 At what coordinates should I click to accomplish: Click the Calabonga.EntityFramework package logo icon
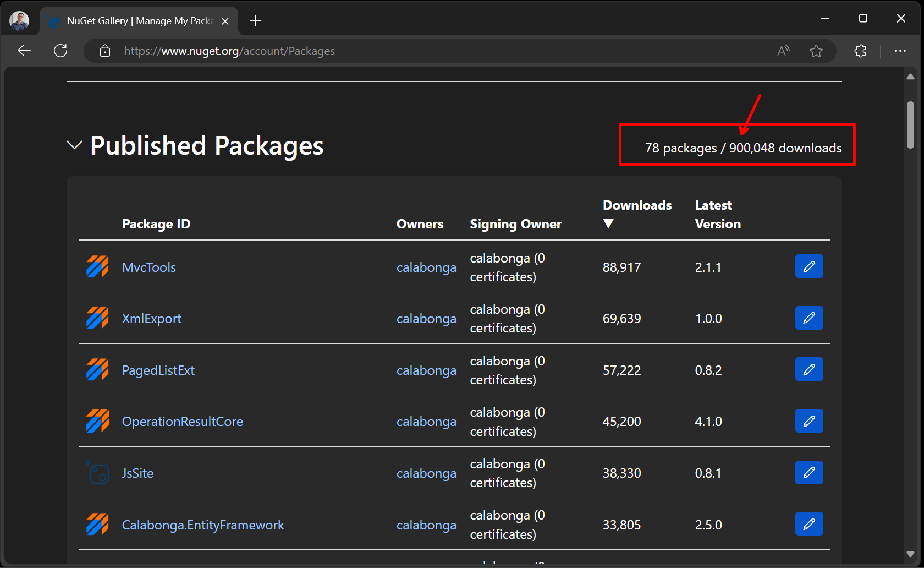pos(97,524)
